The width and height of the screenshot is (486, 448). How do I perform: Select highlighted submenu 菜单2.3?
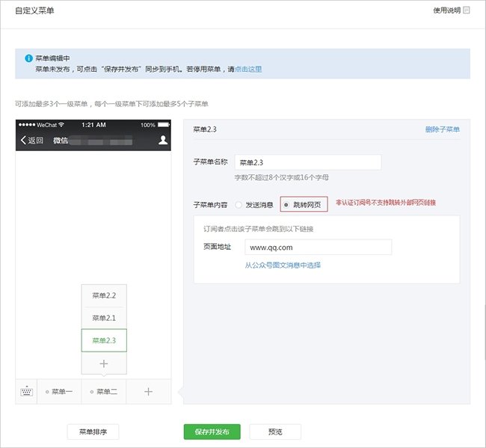[104, 340]
